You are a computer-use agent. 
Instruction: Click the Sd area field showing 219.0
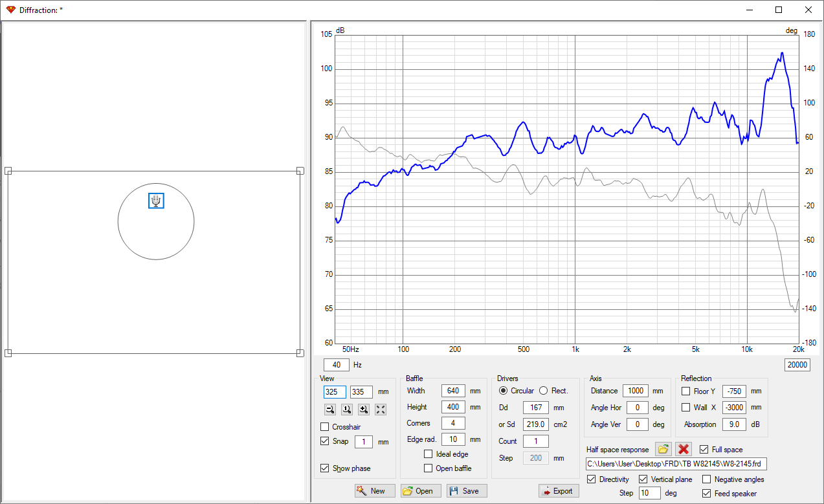point(536,424)
